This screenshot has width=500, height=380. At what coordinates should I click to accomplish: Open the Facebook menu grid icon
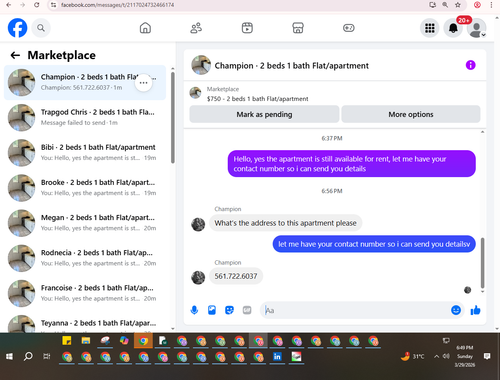tap(430, 28)
